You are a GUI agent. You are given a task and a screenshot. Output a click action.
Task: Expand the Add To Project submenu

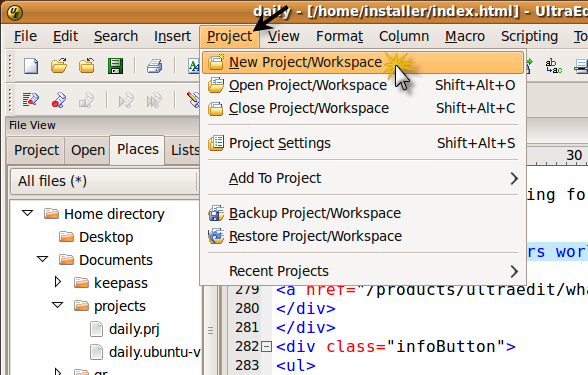tap(363, 178)
